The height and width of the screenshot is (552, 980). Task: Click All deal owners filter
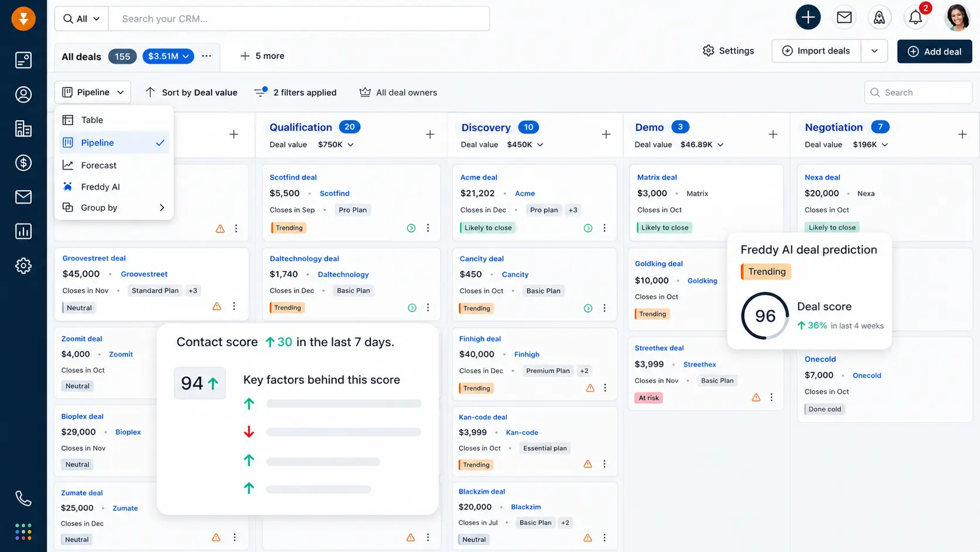click(x=398, y=92)
